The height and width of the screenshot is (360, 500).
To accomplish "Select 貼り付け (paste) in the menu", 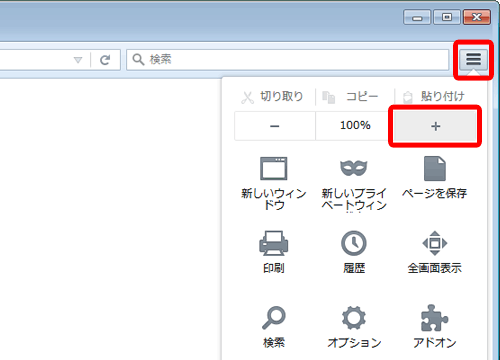I will tap(434, 97).
